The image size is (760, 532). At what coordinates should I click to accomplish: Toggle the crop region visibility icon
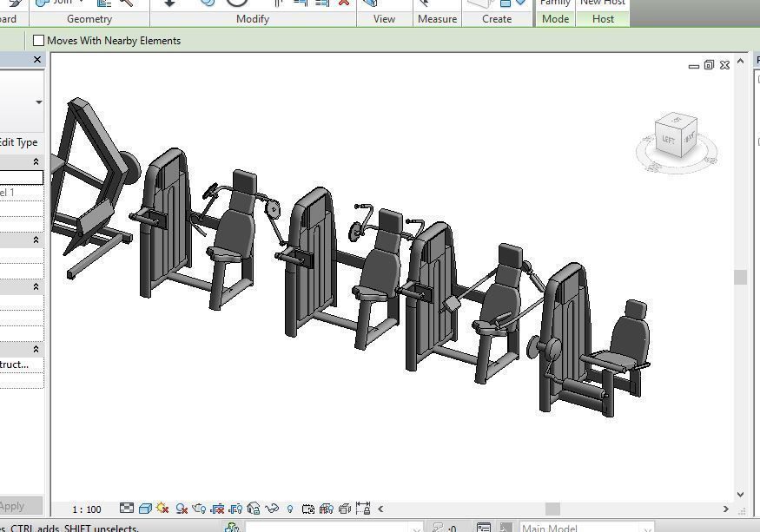click(236, 509)
